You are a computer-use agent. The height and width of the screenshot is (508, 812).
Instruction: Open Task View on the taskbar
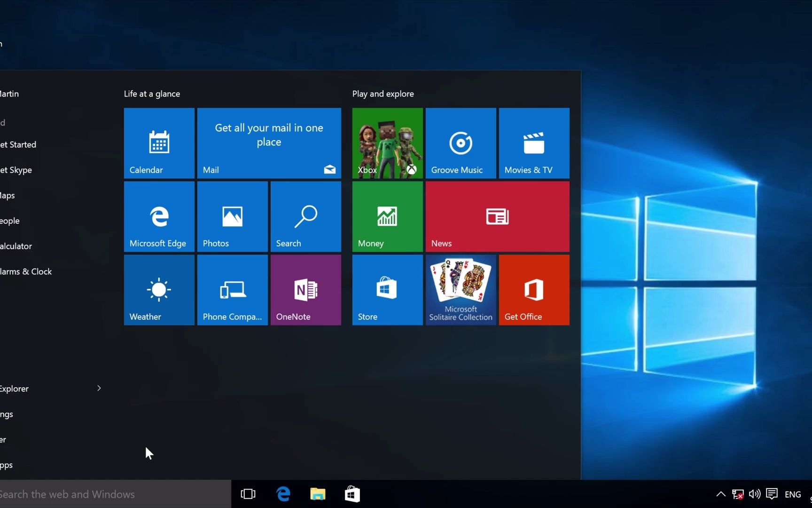(x=248, y=494)
